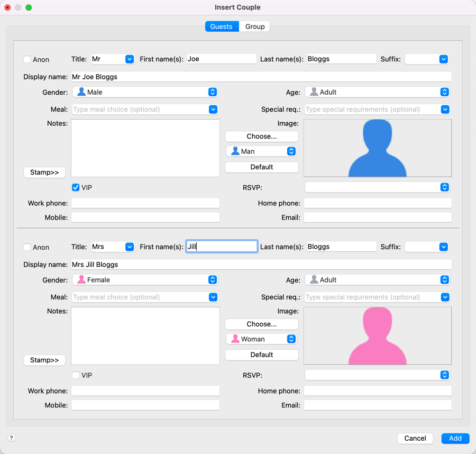Open Joe's Adult age selector

click(x=378, y=92)
